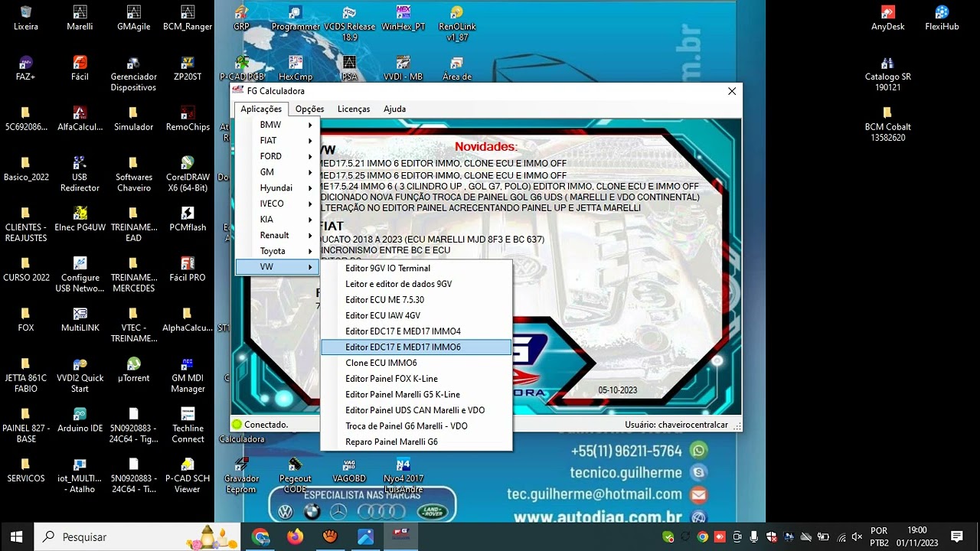Open BCM Cobalt 13582620 folder
This screenshot has width=980, height=551.
tap(888, 124)
